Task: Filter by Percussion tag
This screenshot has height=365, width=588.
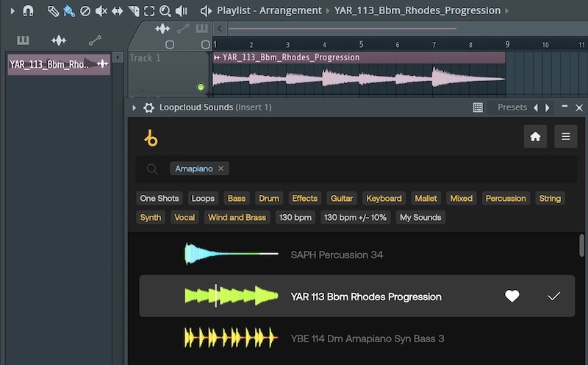Action: click(x=506, y=198)
